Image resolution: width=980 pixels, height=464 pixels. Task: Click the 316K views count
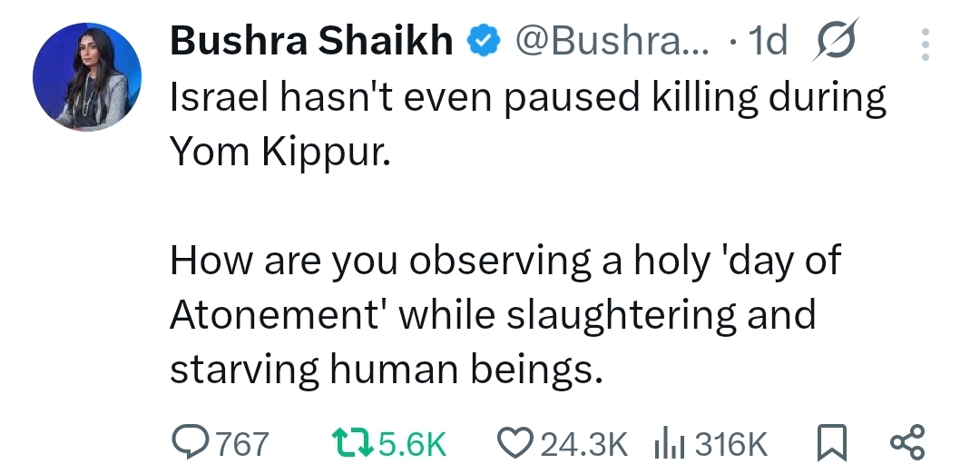[731, 444]
